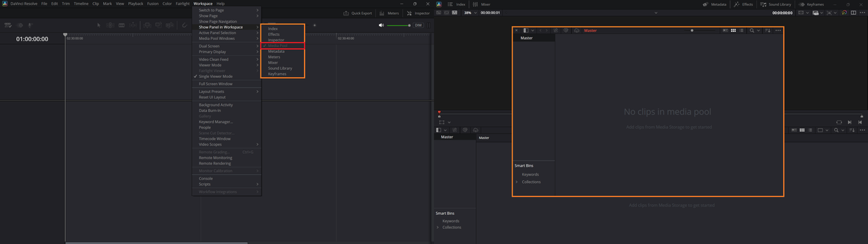Select Master bin in docked media pool

click(454, 137)
